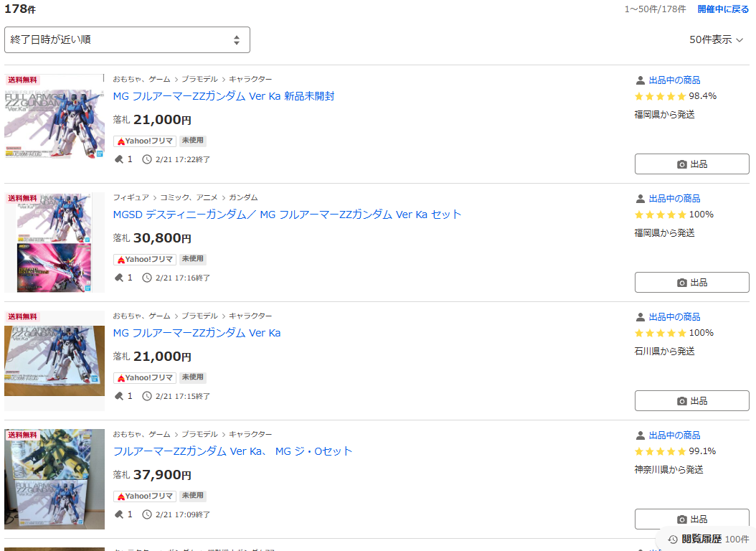The image size is (756, 551).
Task: Click the fourth listing's green box thumbnail
Action: tap(55, 479)
